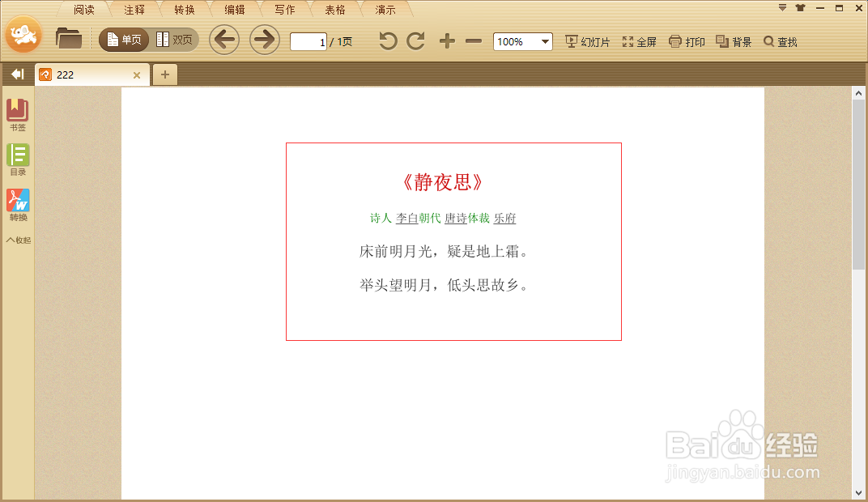This screenshot has height=502, width=868.
Task: Print the document (打印)
Action: coord(687,41)
